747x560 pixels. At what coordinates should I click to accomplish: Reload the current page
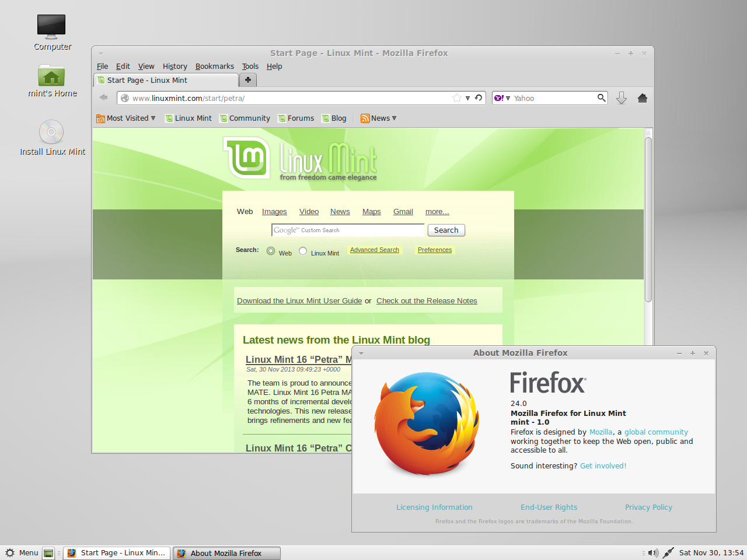pyautogui.click(x=479, y=97)
